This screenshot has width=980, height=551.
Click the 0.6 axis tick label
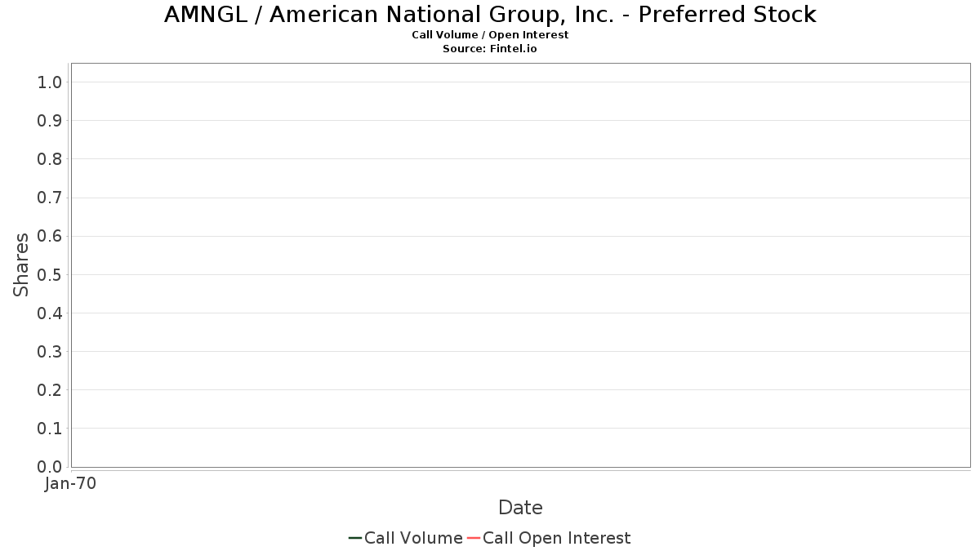click(x=50, y=236)
